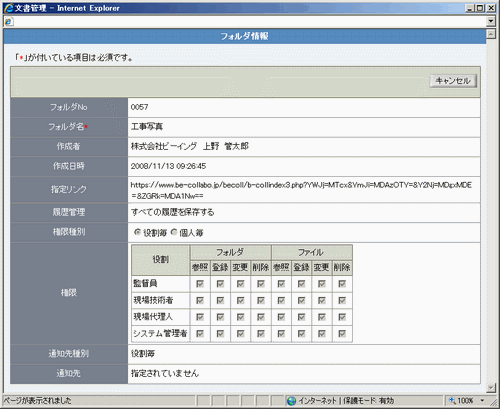Click the creation date 2008/11/13 09:26:45
Viewport: 500px width, 409px height.
[x=168, y=166]
